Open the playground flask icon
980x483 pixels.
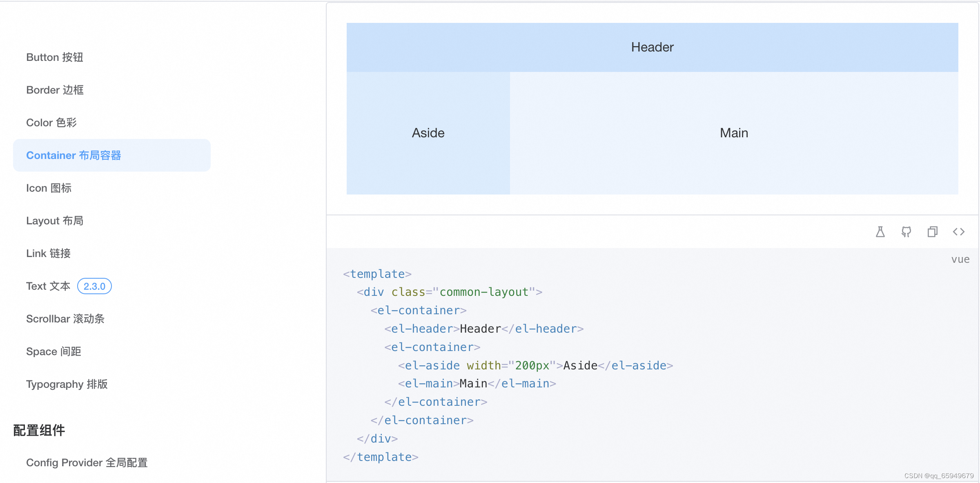[880, 232]
